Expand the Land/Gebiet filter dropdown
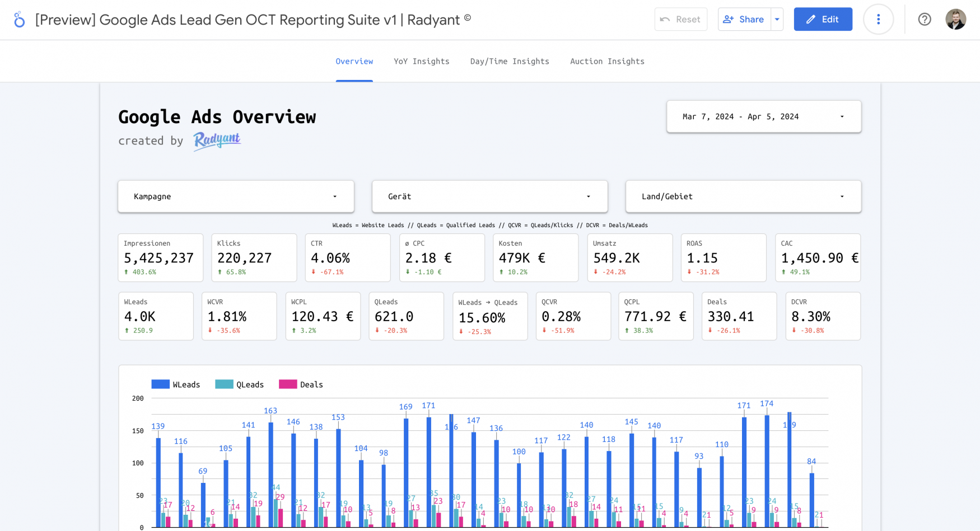The width and height of the screenshot is (980, 531). 743,196
